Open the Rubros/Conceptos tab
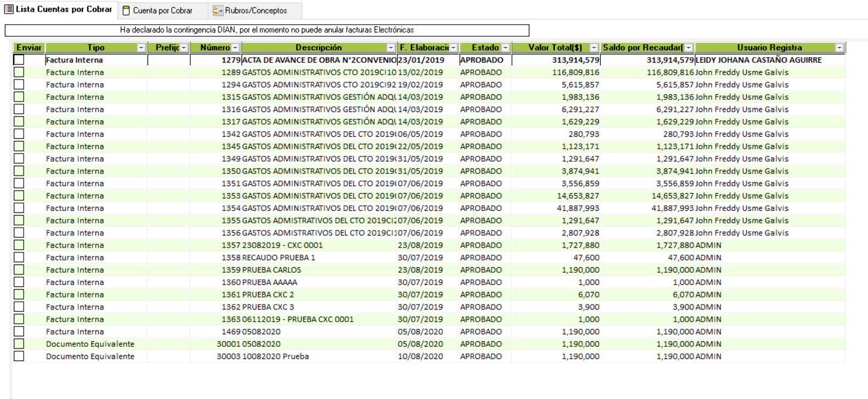Screen dimensions: 868x399 pos(256,10)
